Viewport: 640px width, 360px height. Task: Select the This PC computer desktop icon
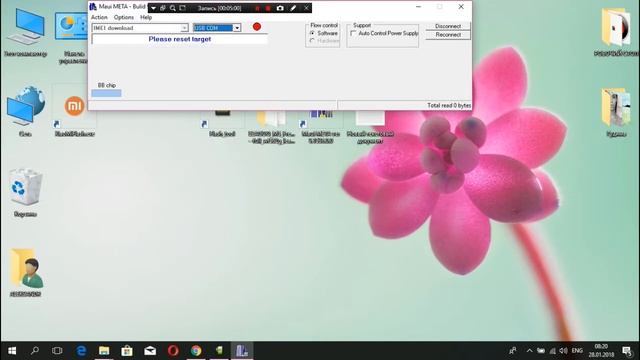click(x=25, y=33)
